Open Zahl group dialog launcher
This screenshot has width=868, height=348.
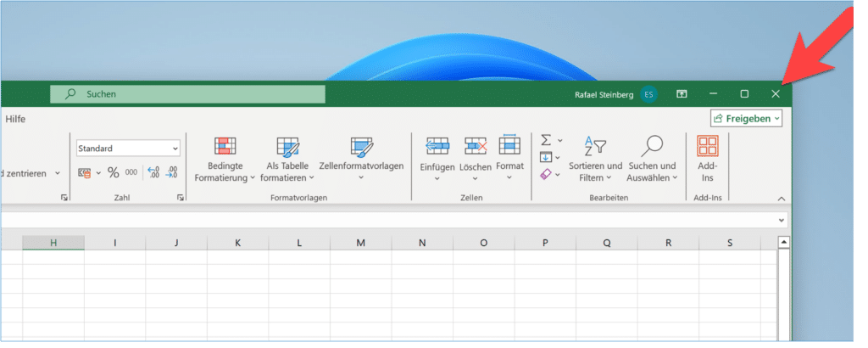181,197
